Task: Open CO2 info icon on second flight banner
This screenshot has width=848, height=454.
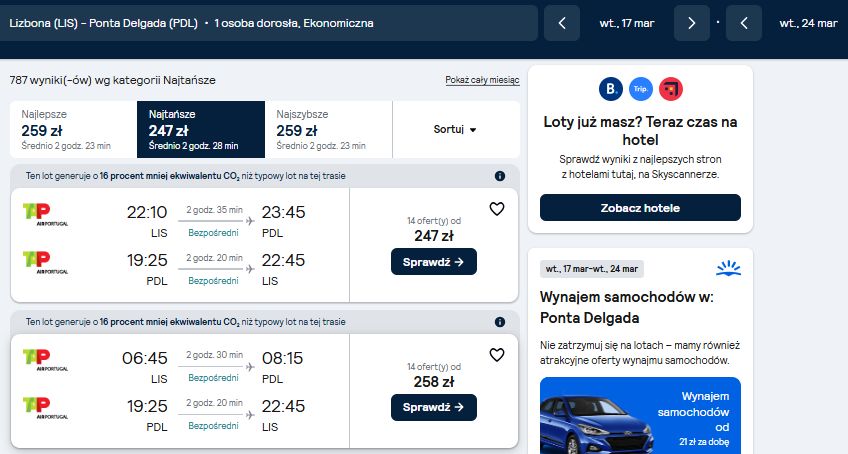Action: (500, 322)
